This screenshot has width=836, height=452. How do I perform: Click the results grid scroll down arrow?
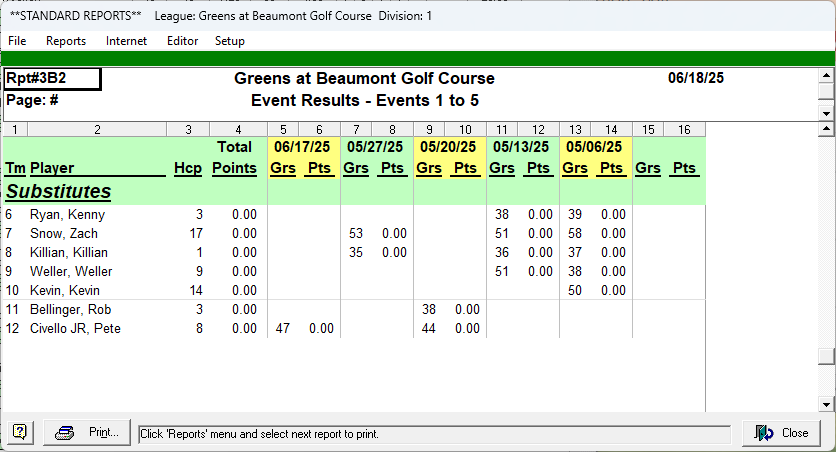point(826,404)
